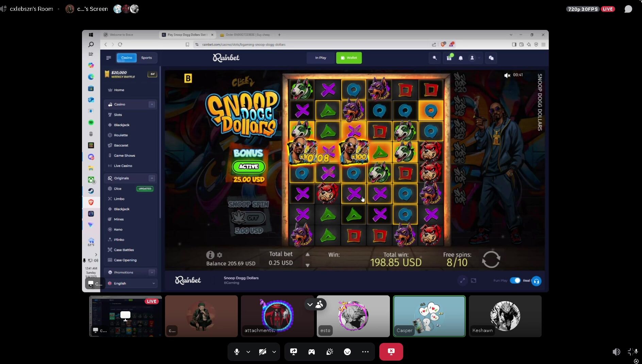Open the $20,000 Weekly Raffle banner
This screenshot has height=364, width=642.
click(131, 74)
